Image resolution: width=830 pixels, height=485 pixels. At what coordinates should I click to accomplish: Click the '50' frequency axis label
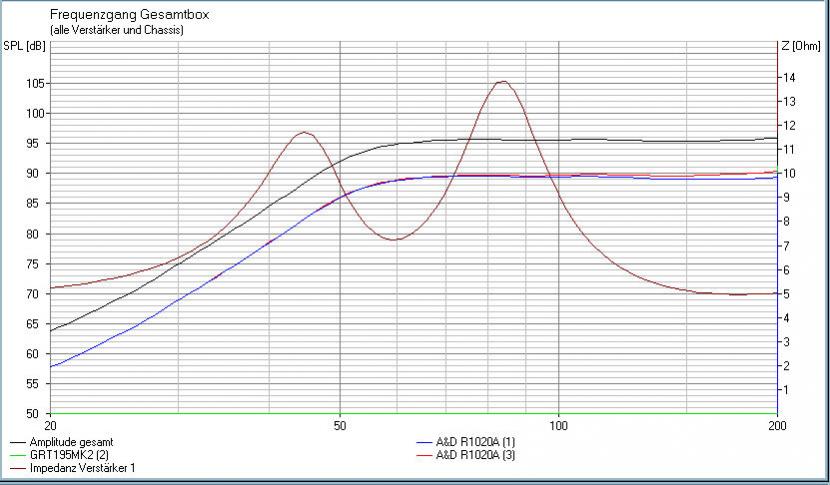tap(340, 425)
